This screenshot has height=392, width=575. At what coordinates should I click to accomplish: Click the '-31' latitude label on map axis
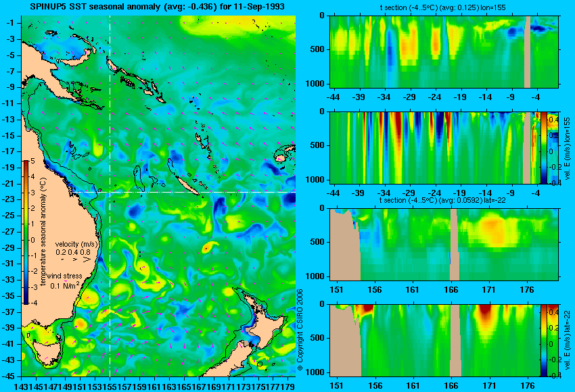point(9,264)
